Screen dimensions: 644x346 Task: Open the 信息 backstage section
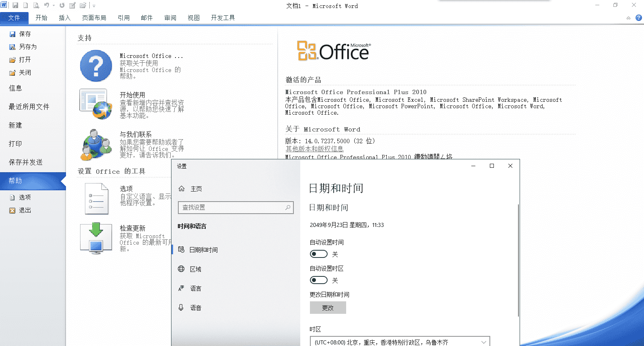click(x=15, y=88)
